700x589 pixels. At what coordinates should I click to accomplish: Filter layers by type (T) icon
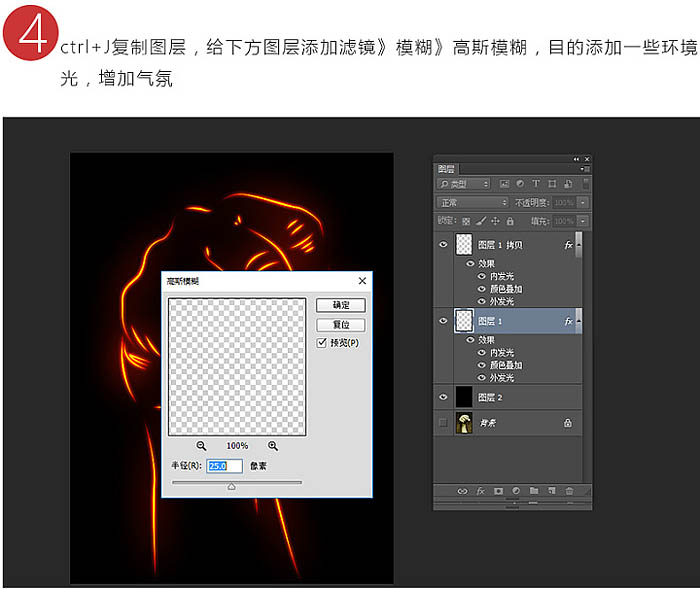536,184
